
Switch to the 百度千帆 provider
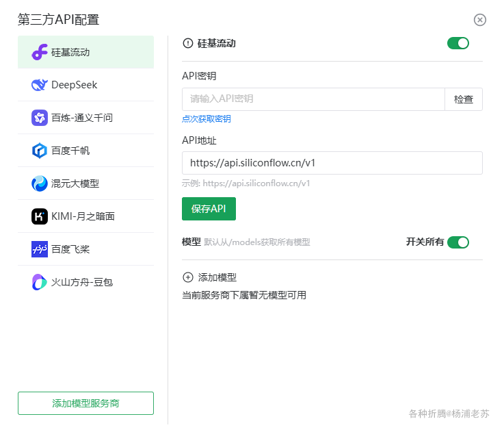coord(85,151)
